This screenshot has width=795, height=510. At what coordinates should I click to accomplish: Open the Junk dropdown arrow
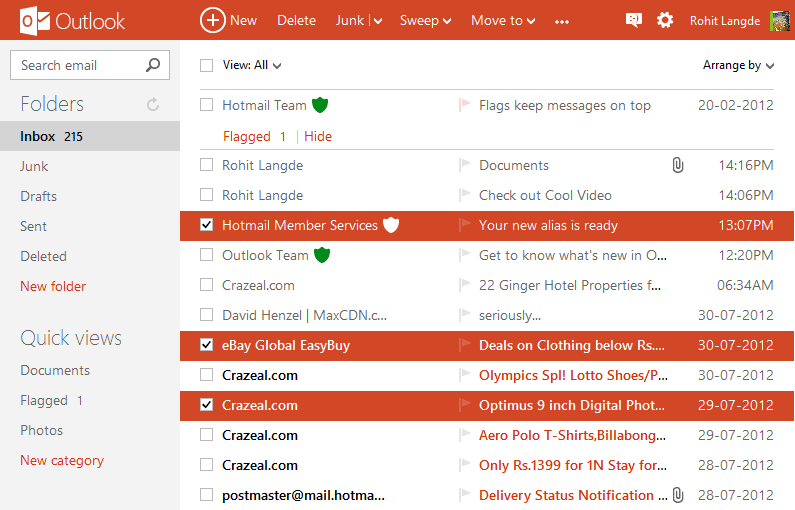point(378,21)
